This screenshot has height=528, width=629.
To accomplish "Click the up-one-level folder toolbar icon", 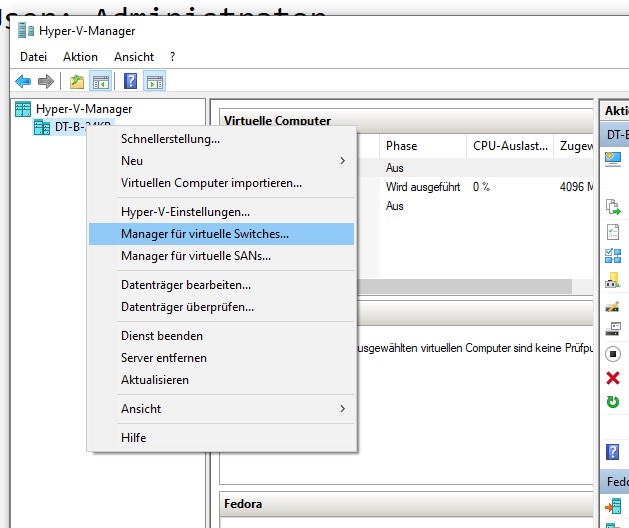I will [x=77, y=81].
